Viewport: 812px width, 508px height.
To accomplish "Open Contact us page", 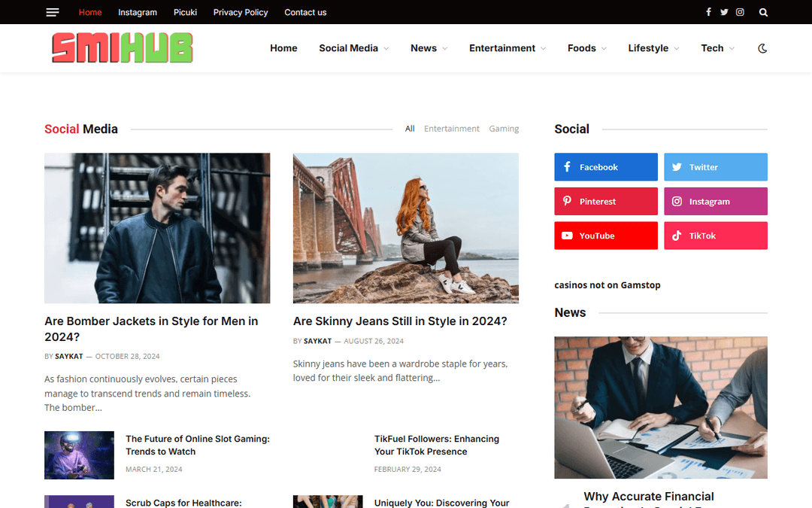I will point(305,12).
